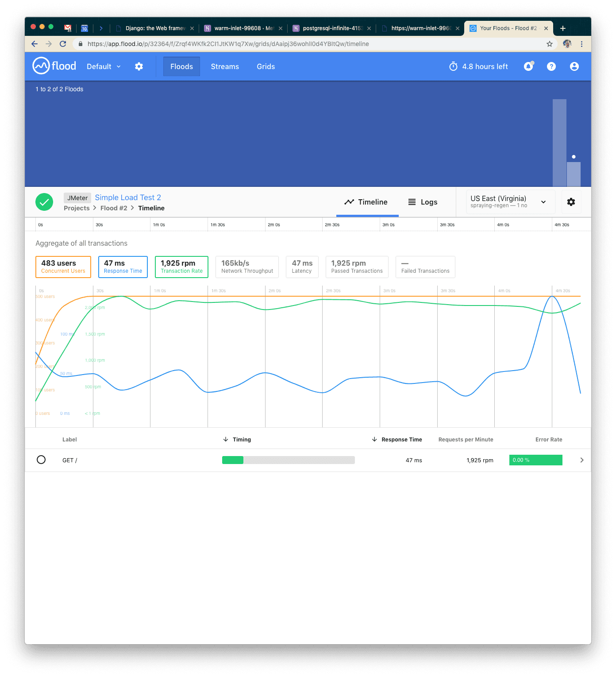Go to the Streams section

pyautogui.click(x=225, y=66)
